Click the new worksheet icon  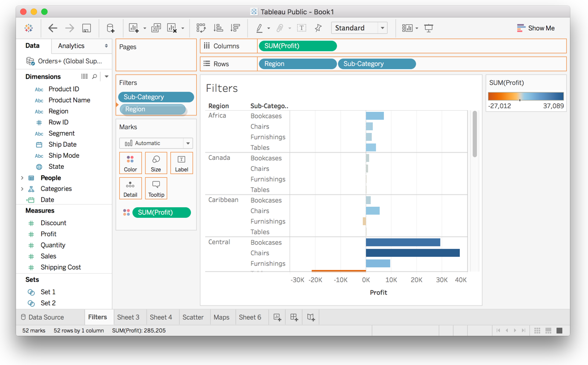coord(277,317)
